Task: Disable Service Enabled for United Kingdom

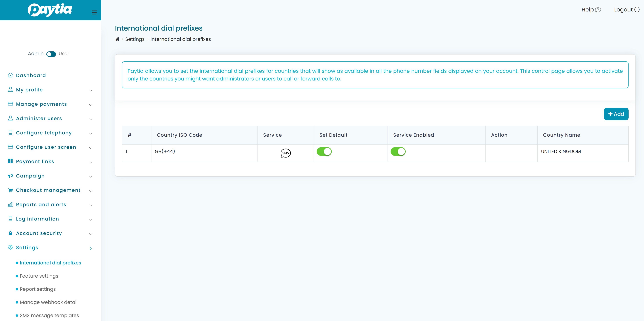Action: click(x=398, y=152)
